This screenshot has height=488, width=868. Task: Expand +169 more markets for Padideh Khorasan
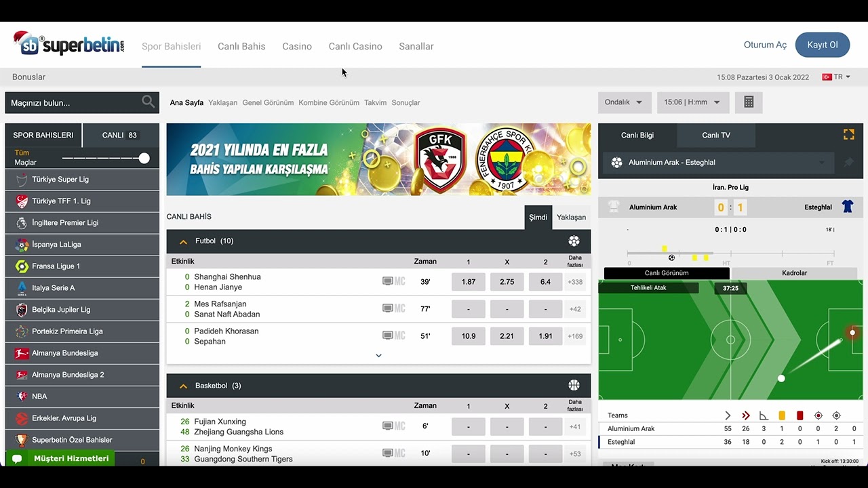coord(575,336)
